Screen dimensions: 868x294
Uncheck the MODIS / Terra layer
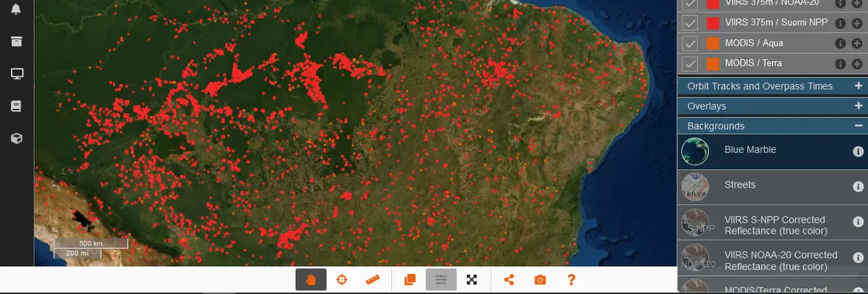[690, 63]
